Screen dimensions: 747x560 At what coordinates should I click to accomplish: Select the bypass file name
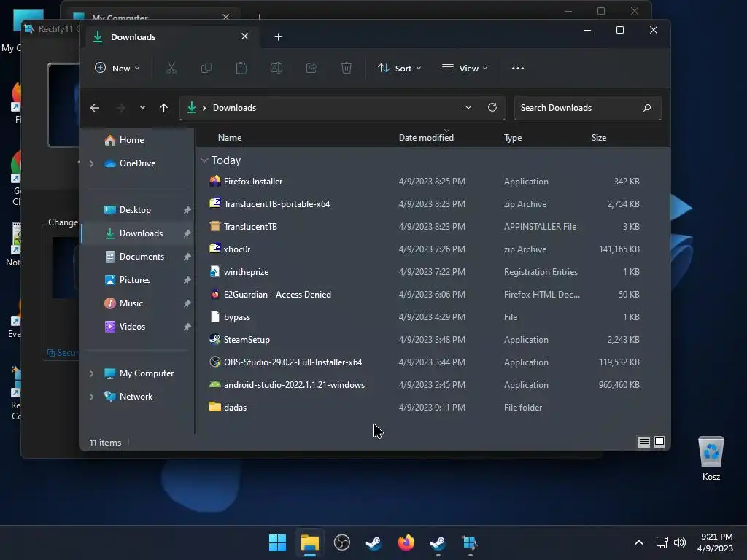[237, 317]
